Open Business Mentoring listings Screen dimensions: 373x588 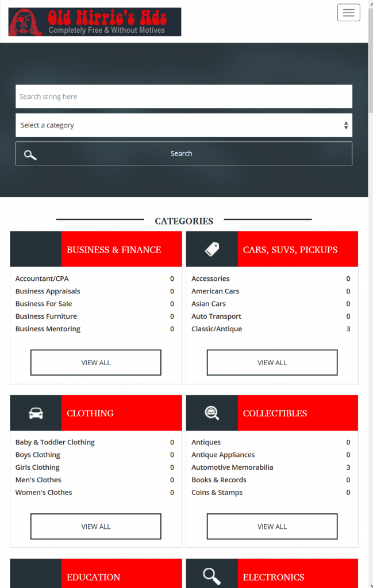pos(48,329)
